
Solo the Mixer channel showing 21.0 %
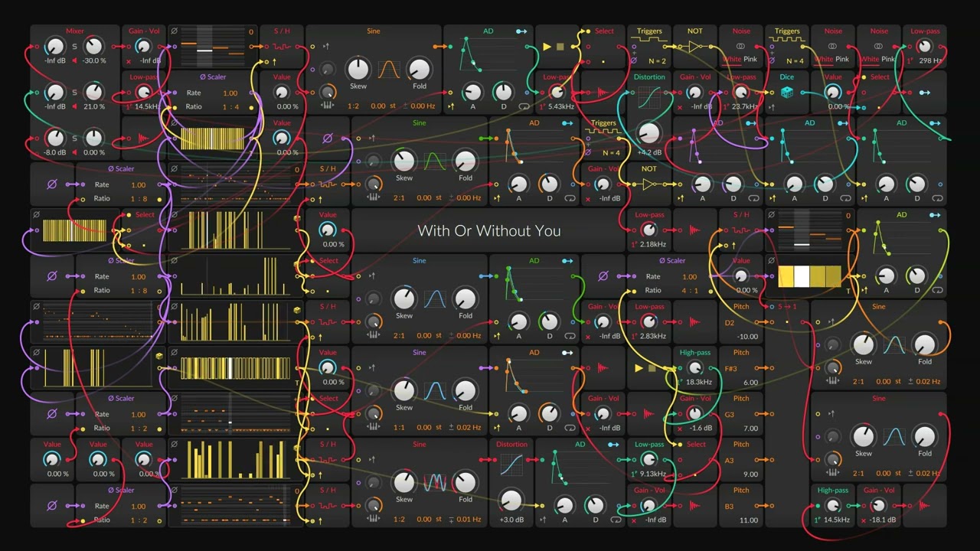click(74, 93)
